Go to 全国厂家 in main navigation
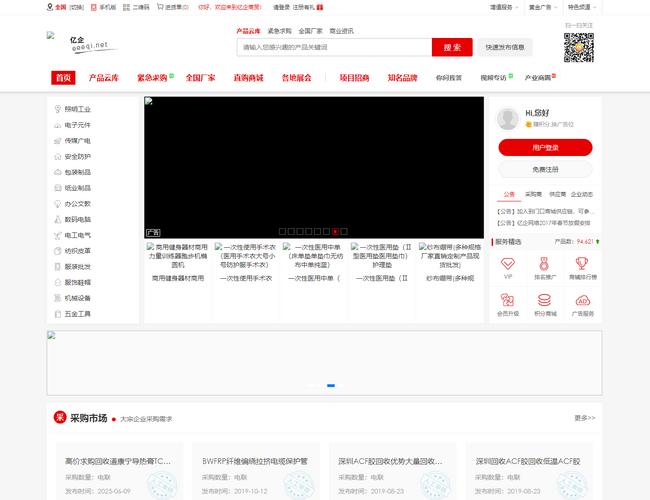 200,78
